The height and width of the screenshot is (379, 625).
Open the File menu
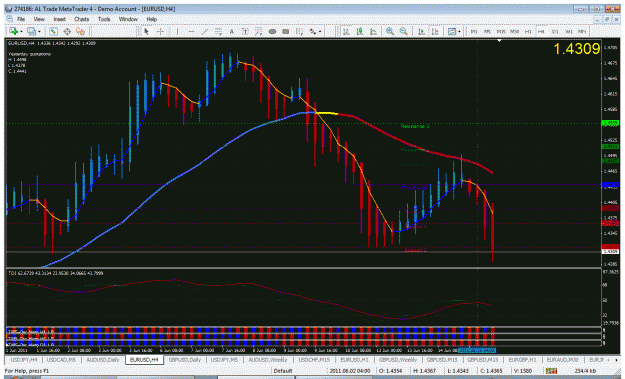21,19
